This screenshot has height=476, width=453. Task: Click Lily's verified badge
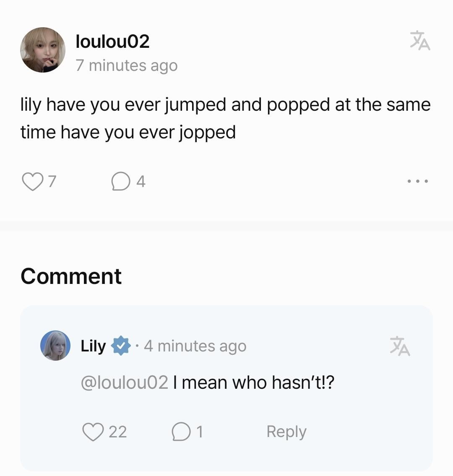[121, 346]
